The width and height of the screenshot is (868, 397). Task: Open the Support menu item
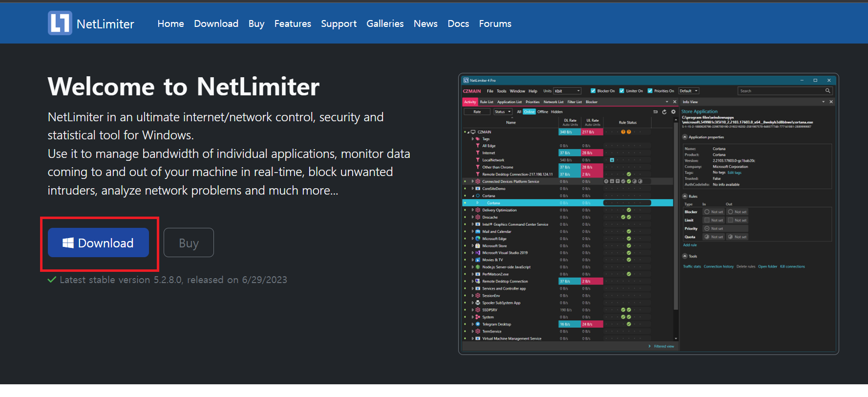[339, 24]
